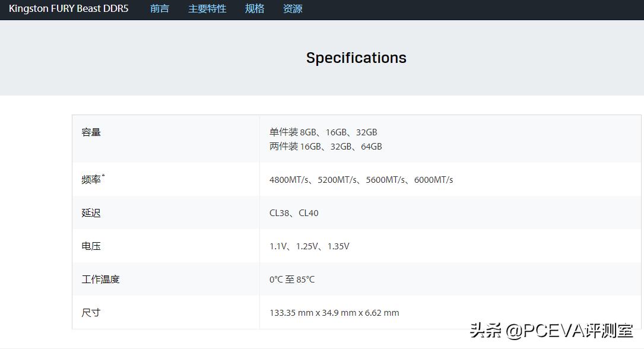The height and width of the screenshot is (349, 644).
Task: Click the 0°C 至 85°C temperature value
Action: pos(293,279)
